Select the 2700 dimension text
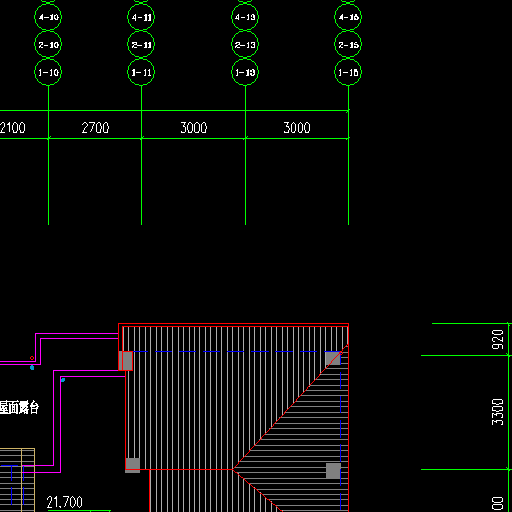 tap(95, 128)
